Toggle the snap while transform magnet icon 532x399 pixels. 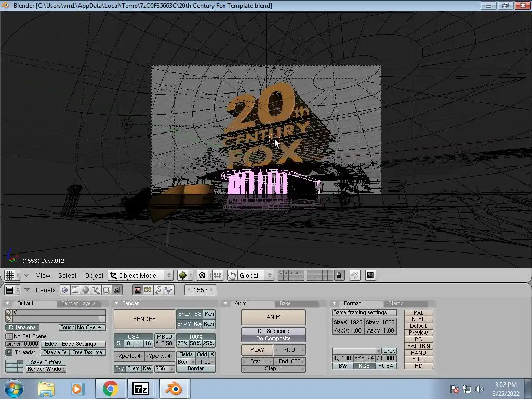pyautogui.click(x=355, y=275)
